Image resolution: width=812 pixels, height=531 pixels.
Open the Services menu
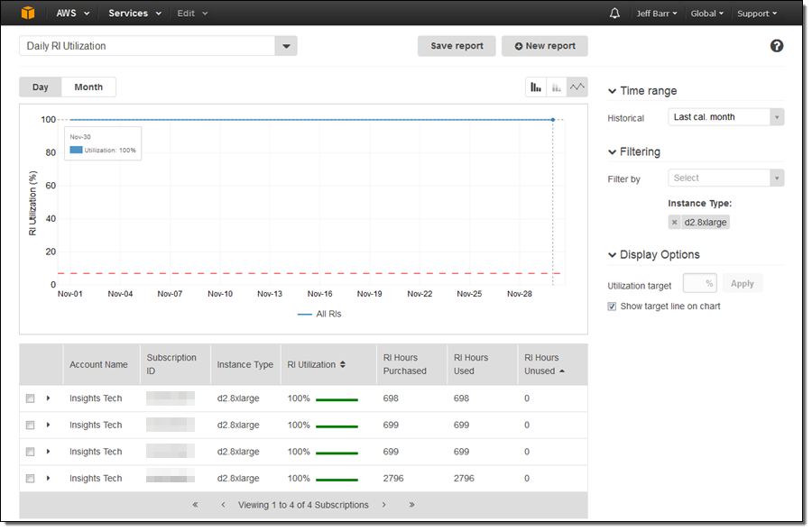[134, 14]
